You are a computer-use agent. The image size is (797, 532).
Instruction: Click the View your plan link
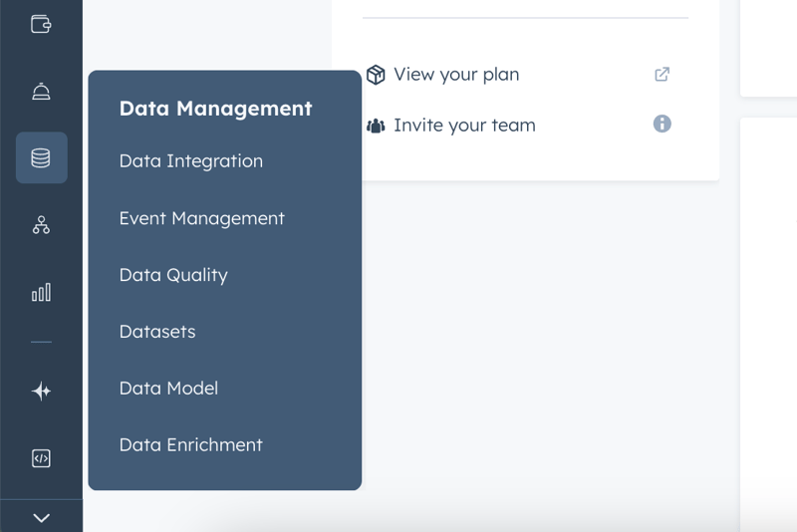[x=455, y=75]
